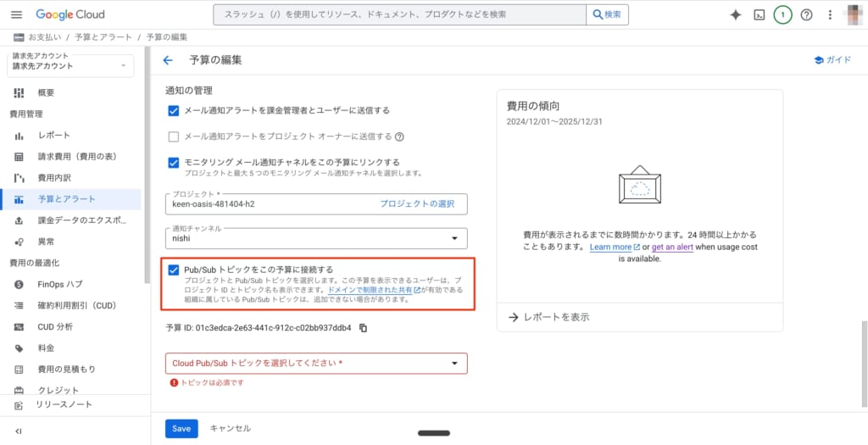This screenshot has height=445, width=868.
Task: Open the user account avatar
Action: click(x=854, y=15)
